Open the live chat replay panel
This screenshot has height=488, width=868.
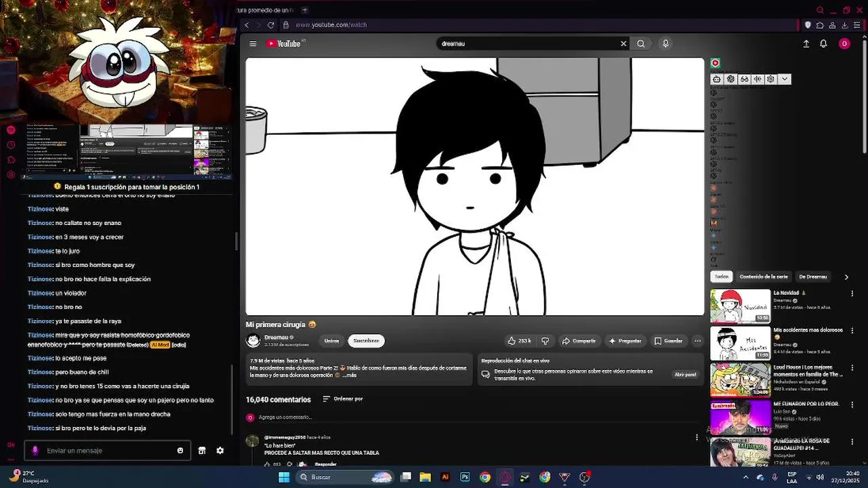[x=685, y=375]
